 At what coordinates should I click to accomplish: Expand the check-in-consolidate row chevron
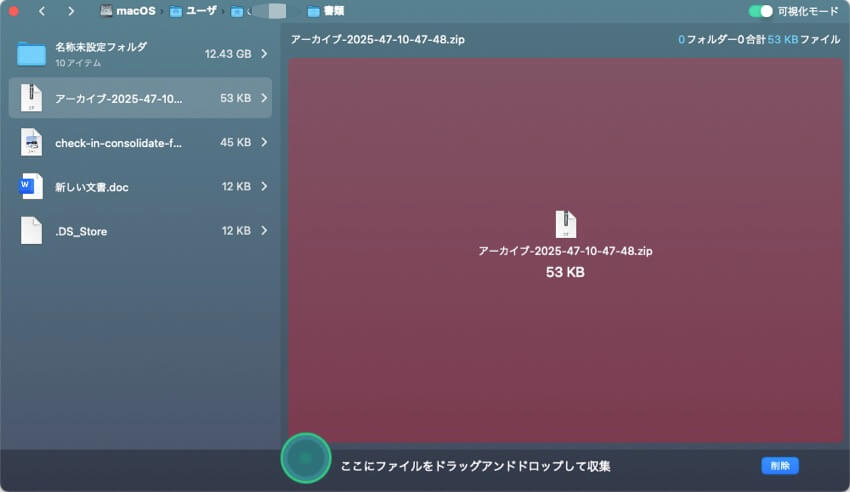point(264,142)
